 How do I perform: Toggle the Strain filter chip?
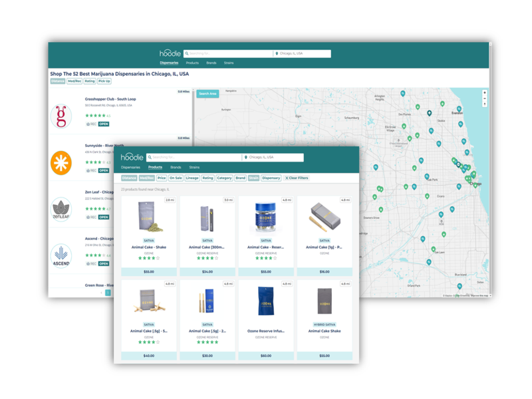pos(253,178)
